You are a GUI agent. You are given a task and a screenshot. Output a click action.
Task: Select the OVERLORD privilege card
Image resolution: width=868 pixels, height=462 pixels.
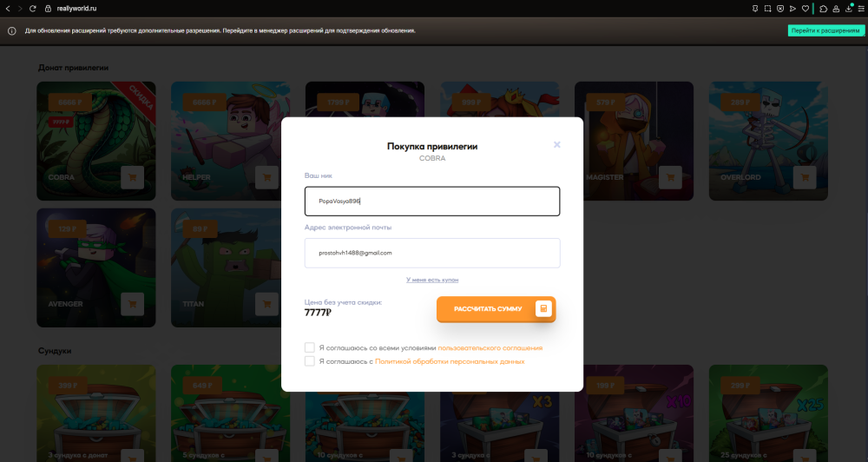[x=768, y=142]
